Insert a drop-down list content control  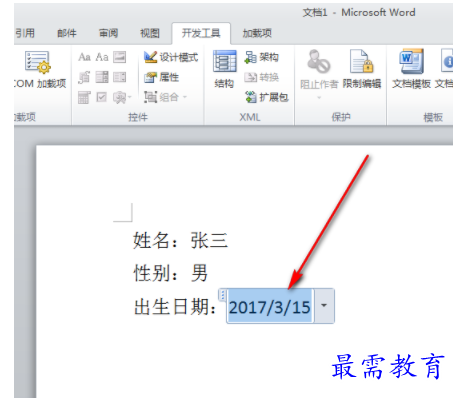[x=119, y=77]
